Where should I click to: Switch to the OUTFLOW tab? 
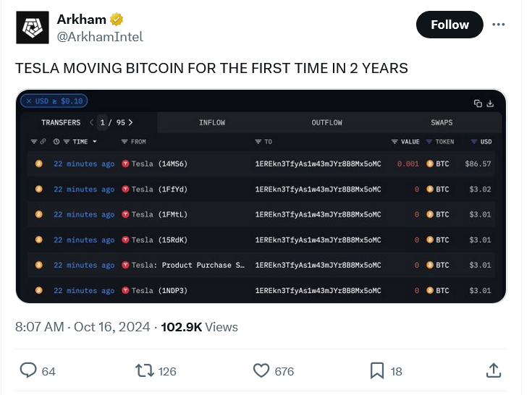click(326, 122)
